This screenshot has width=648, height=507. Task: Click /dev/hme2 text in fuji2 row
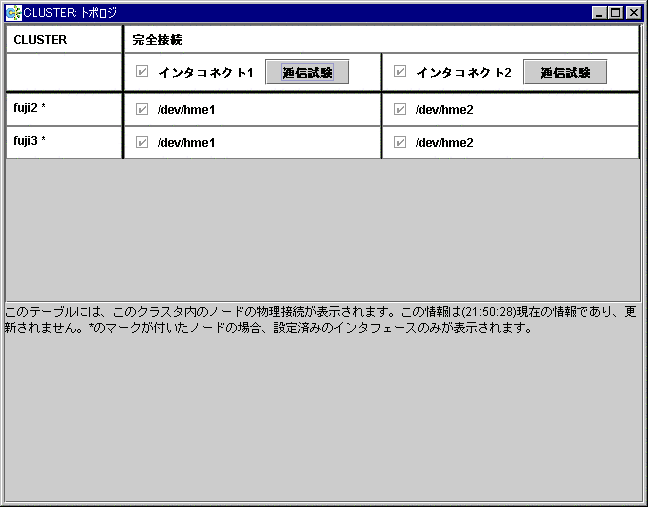444,110
